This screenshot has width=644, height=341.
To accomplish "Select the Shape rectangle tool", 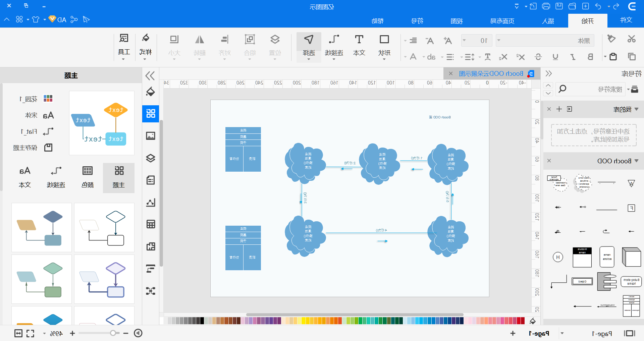I will [384, 45].
